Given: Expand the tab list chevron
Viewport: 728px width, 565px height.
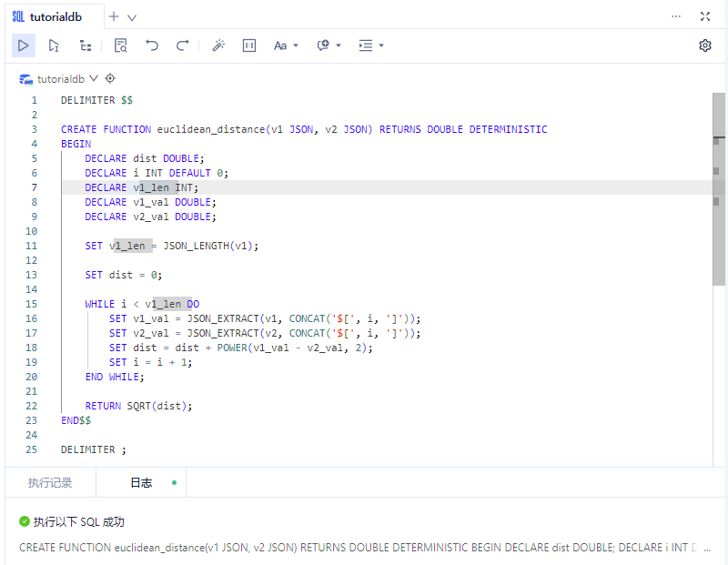Looking at the screenshot, I should (x=132, y=17).
